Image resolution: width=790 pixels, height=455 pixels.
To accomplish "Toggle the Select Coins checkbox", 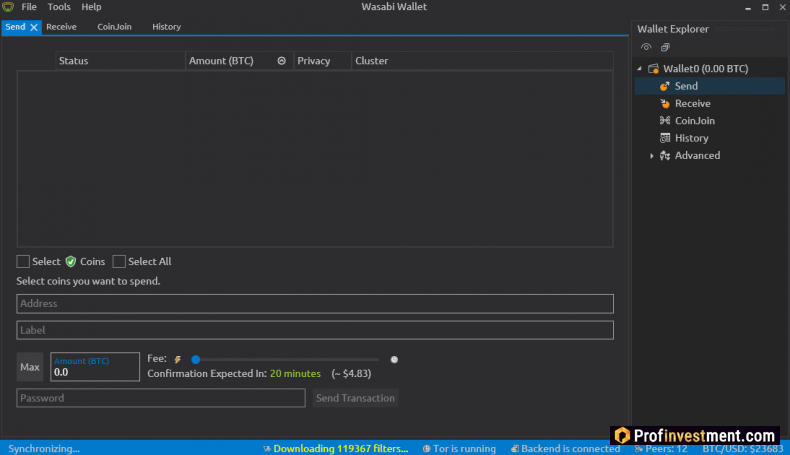I will point(23,262).
